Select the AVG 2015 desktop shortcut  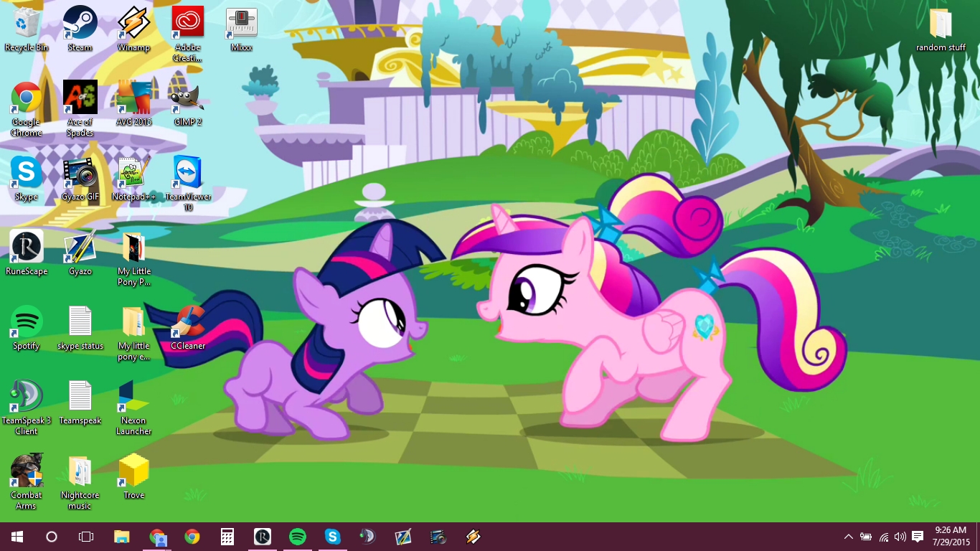point(133,104)
